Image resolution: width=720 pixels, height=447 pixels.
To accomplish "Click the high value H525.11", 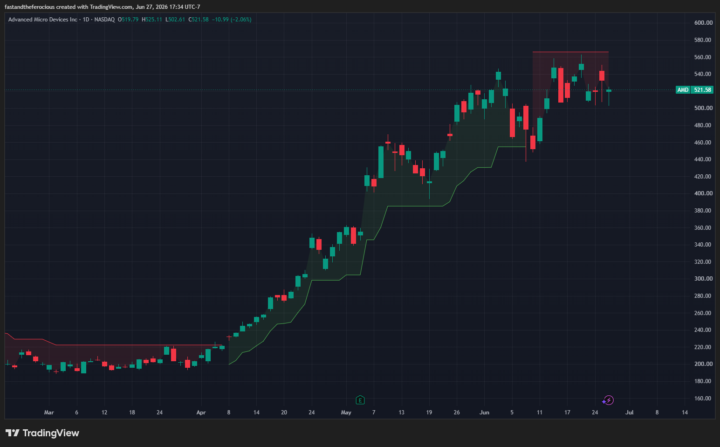I will click(152, 20).
